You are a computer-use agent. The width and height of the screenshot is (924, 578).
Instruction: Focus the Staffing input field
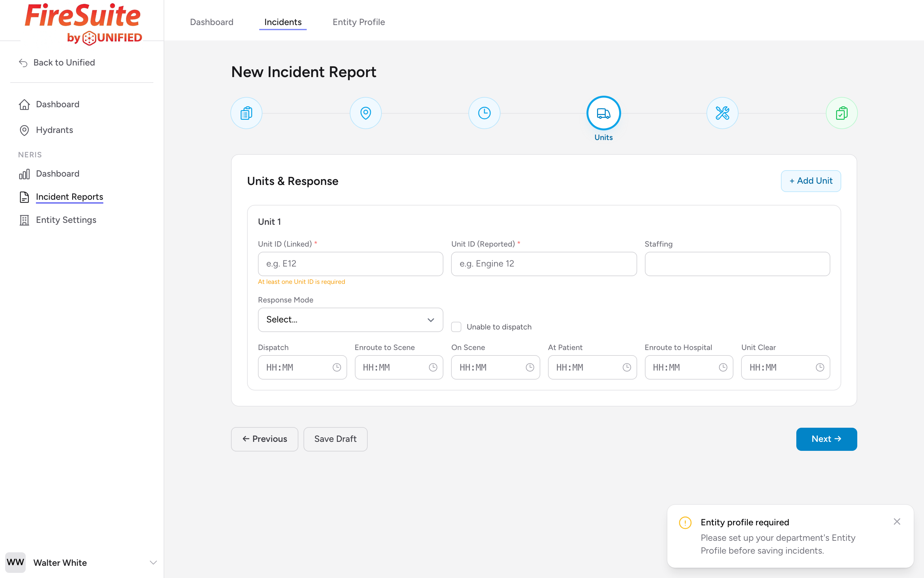coord(737,264)
